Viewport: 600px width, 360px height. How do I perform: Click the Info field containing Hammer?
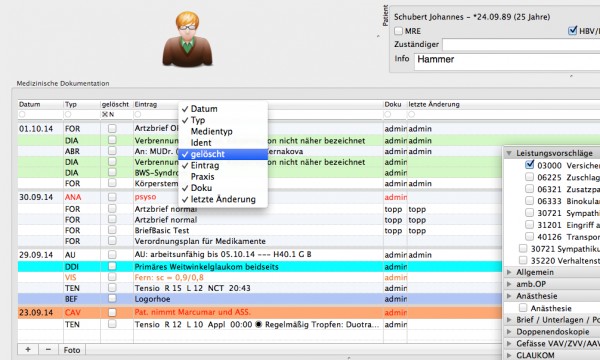507,62
